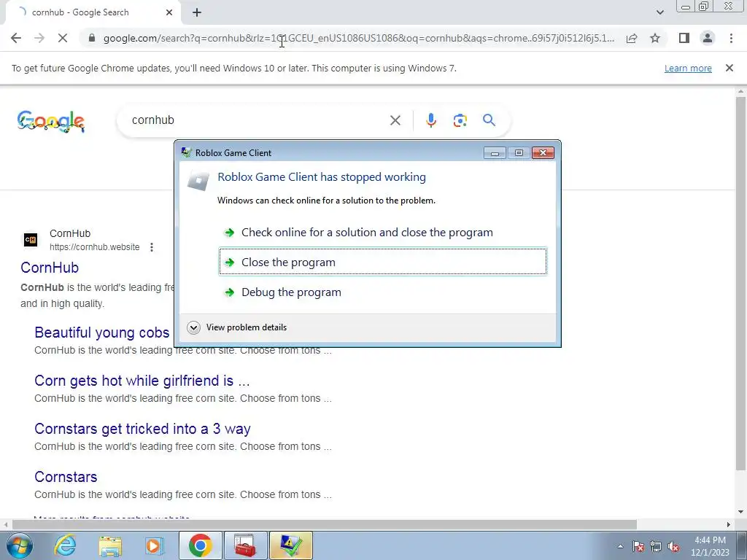
Task: Share this page icon in address bar
Action: click(x=632, y=38)
